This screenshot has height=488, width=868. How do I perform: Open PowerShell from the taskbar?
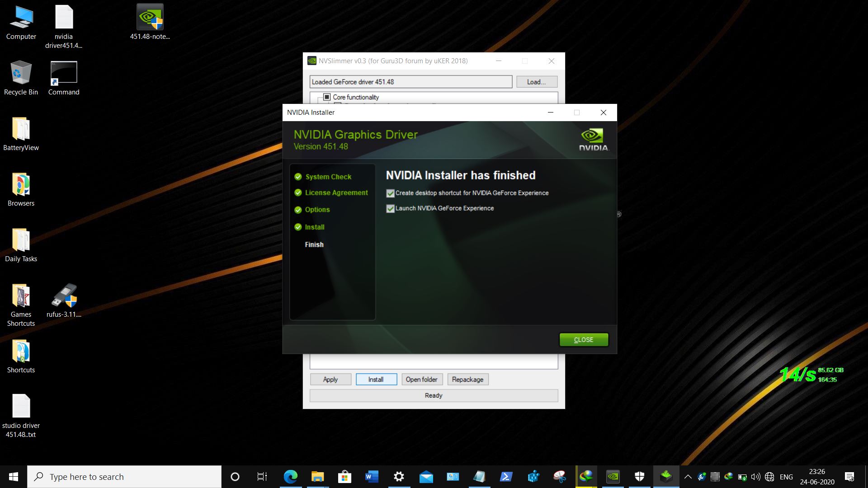(506, 477)
